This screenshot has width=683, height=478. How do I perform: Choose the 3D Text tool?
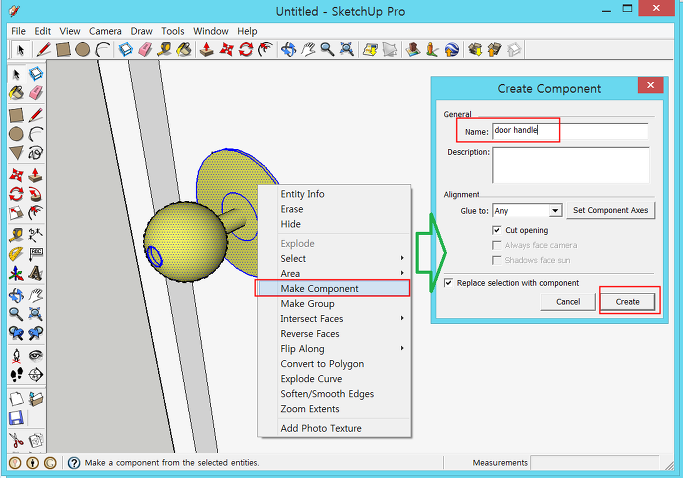tap(36, 274)
